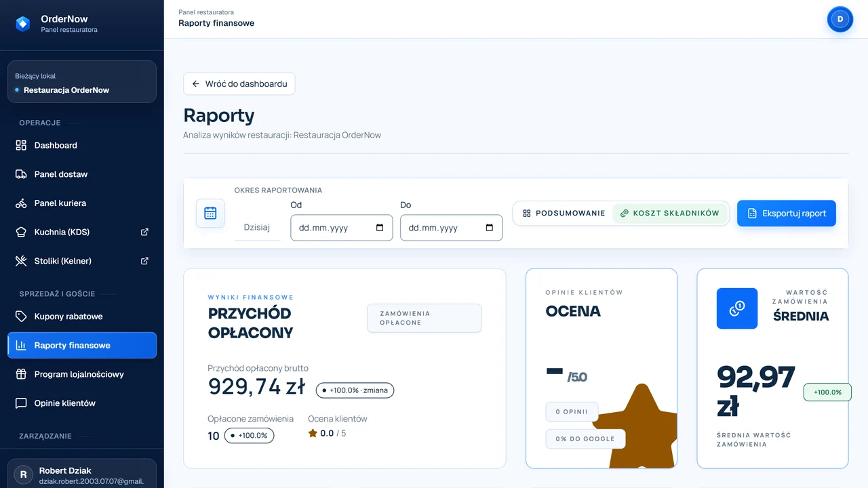Open Robert Dziak account card in sidebar
The width and height of the screenshot is (868, 488).
(x=82, y=474)
